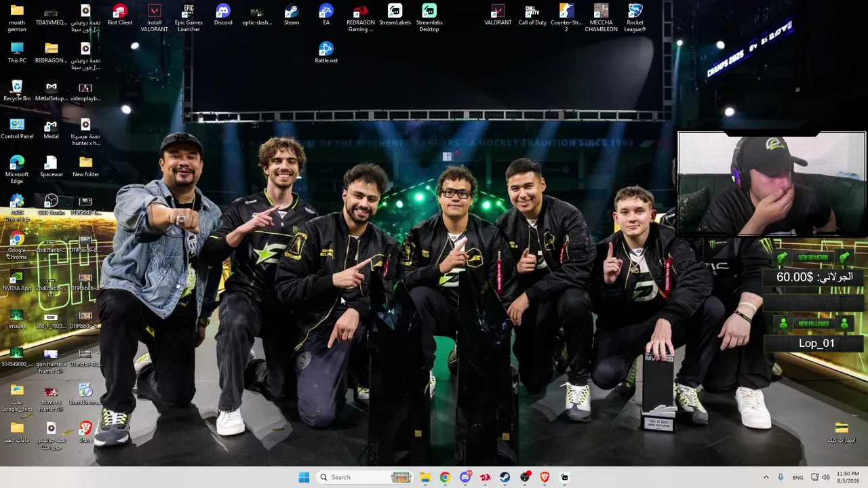Viewport: 868px width, 488px height.
Task: Switch to Steam on the taskbar
Action: pyautogui.click(x=505, y=477)
